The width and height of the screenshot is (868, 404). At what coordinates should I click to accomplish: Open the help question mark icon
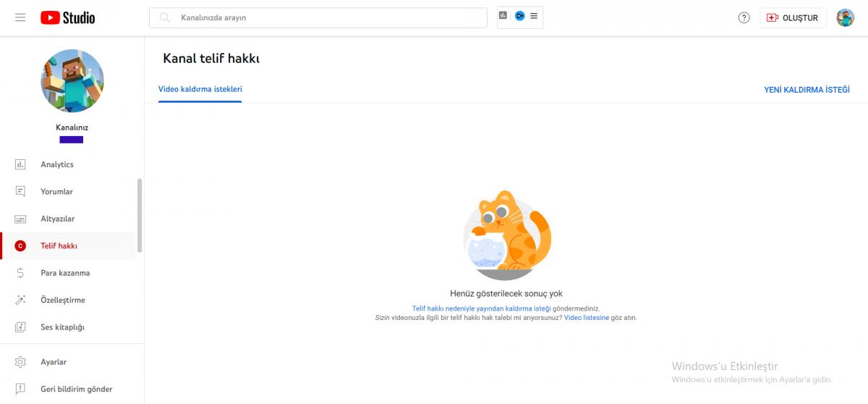[744, 18]
